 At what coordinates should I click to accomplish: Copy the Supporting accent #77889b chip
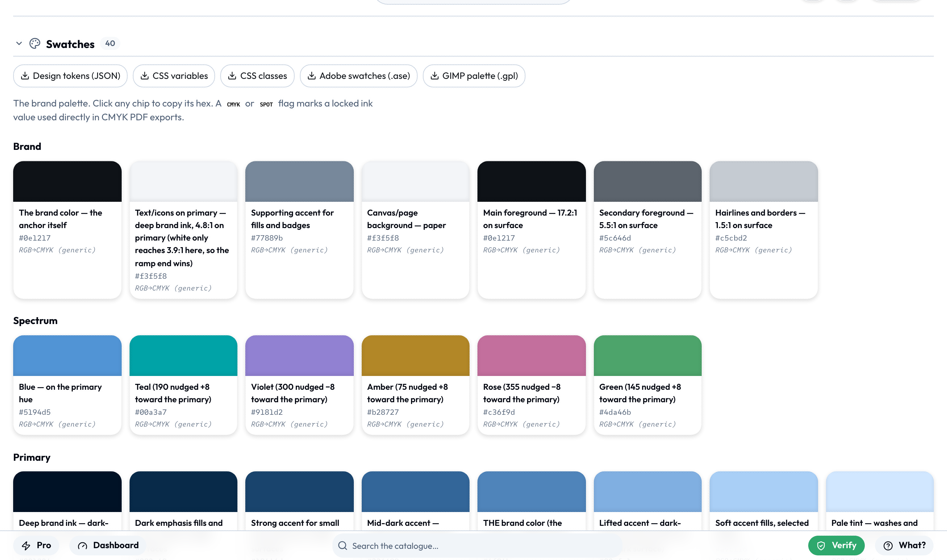pos(299,230)
